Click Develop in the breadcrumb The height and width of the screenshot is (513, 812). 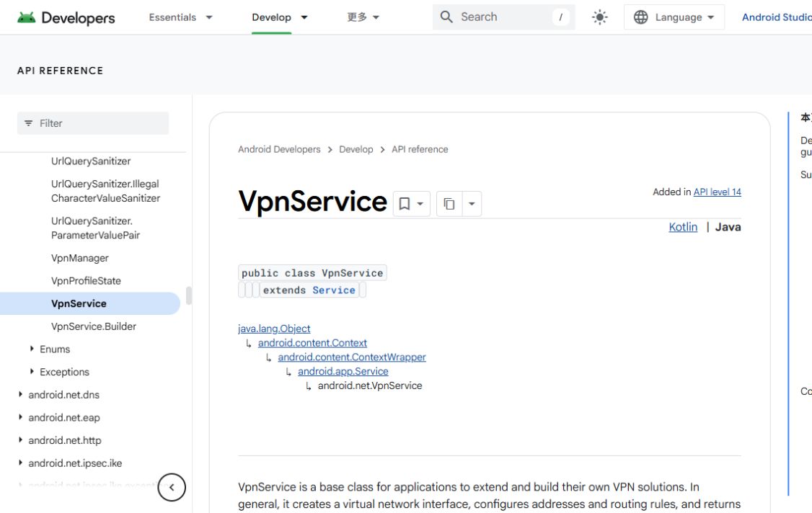356,149
